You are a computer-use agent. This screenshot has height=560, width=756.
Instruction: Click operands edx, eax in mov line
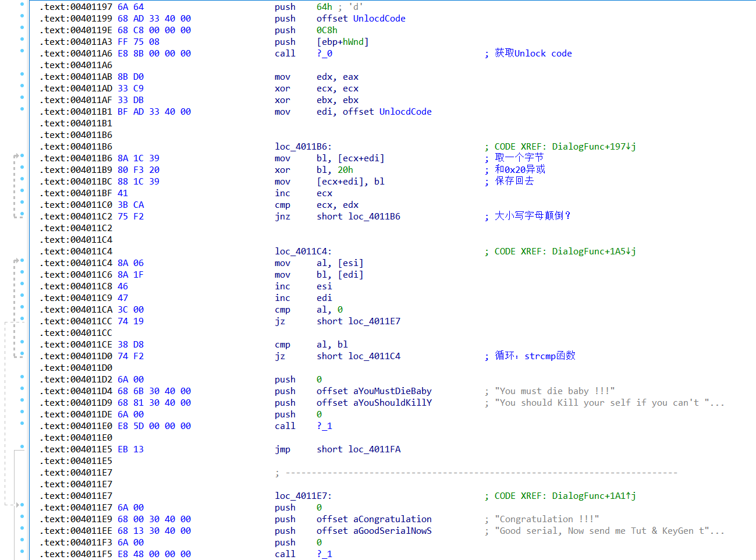(338, 77)
